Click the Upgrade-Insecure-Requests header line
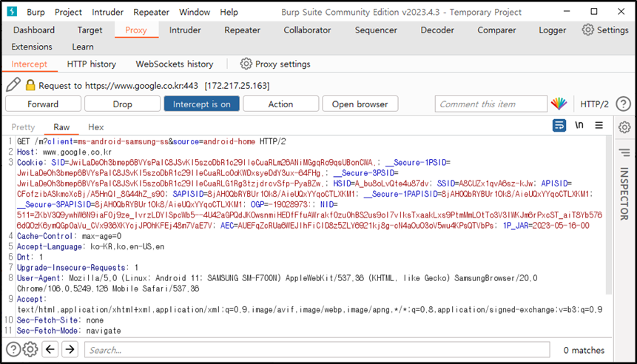The image size is (637, 364). 78,268
